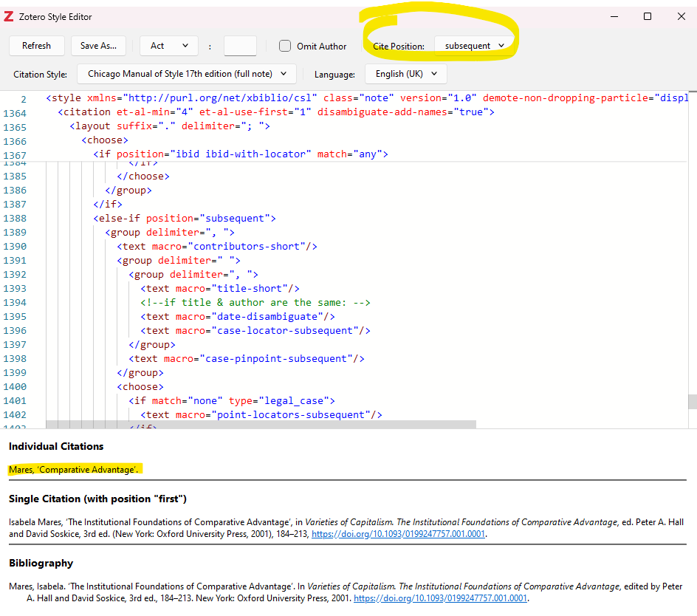The image size is (697, 616).
Task: Click the '<style xmlns' line at top
Action: click(x=367, y=97)
